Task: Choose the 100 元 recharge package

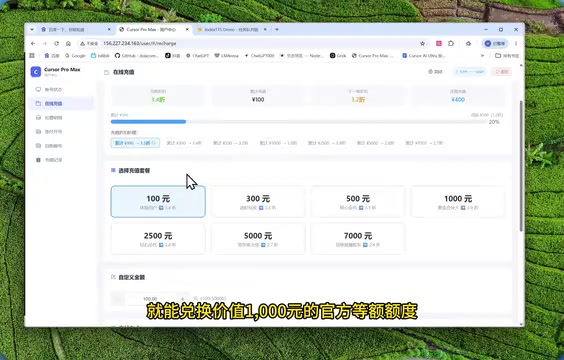Action: coord(158,201)
